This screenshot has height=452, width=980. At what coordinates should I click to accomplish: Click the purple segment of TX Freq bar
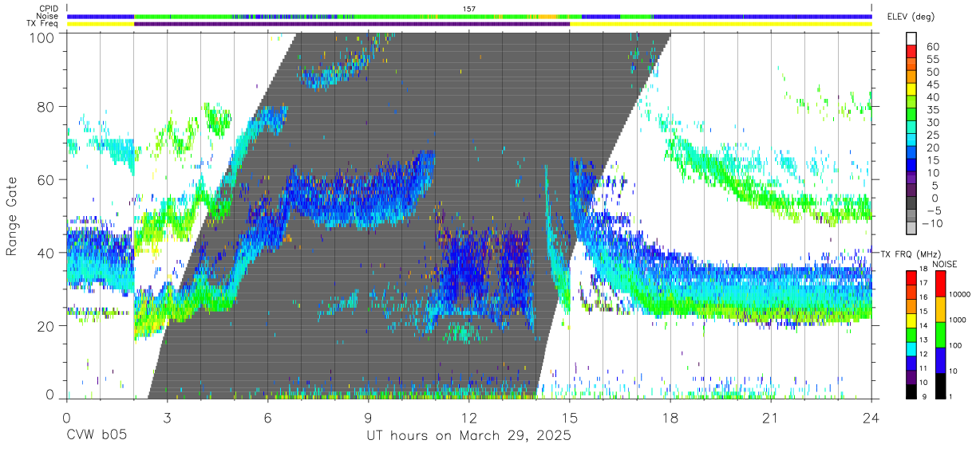pyautogui.click(x=352, y=24)
